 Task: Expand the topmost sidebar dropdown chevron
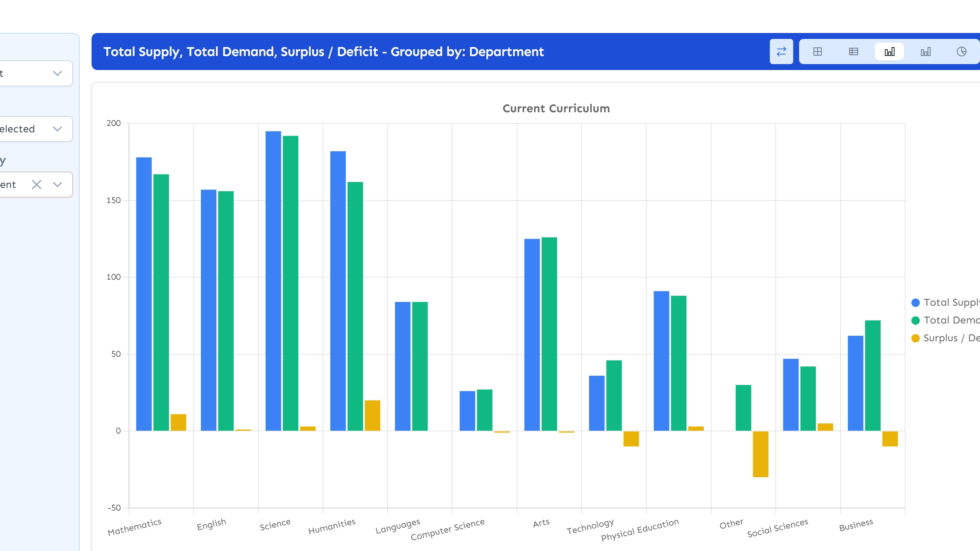pyautogui.click(x=57, y=73)
